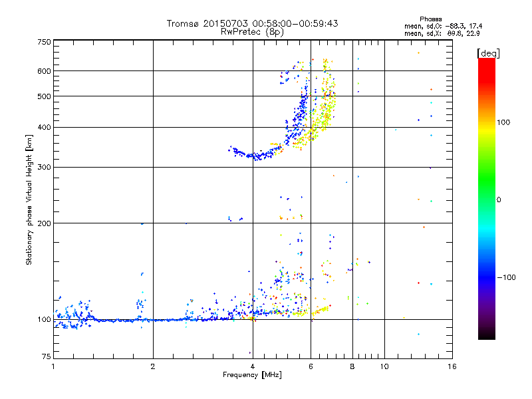Screen dimensions: 532x399
Task: Click the '[deg]' colorbar unit label
Action: 488,53
